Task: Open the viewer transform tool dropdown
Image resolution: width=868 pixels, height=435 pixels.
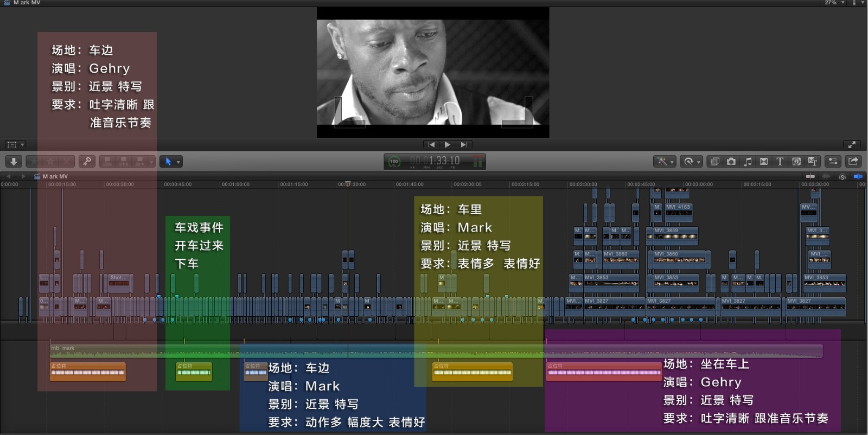Action: [x=15, y=145]
